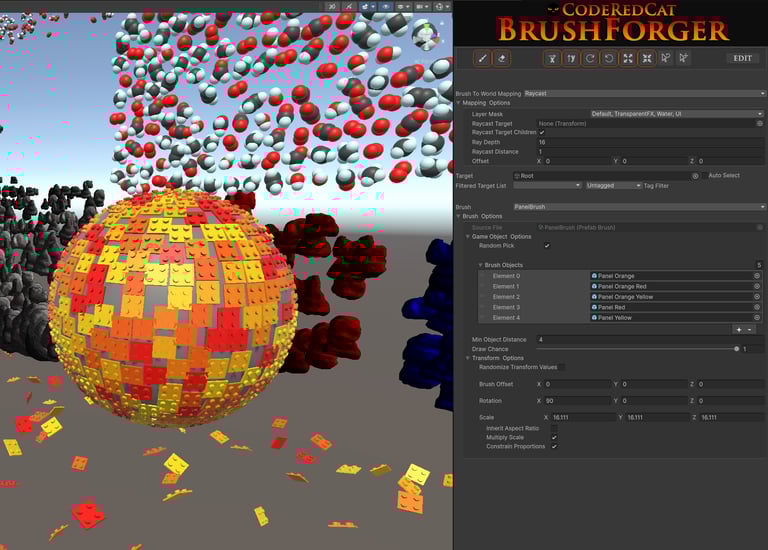Viewport: 768px width, 550px height.
Task: Click the scene orientation gizmo
Action: coord(426,37)
